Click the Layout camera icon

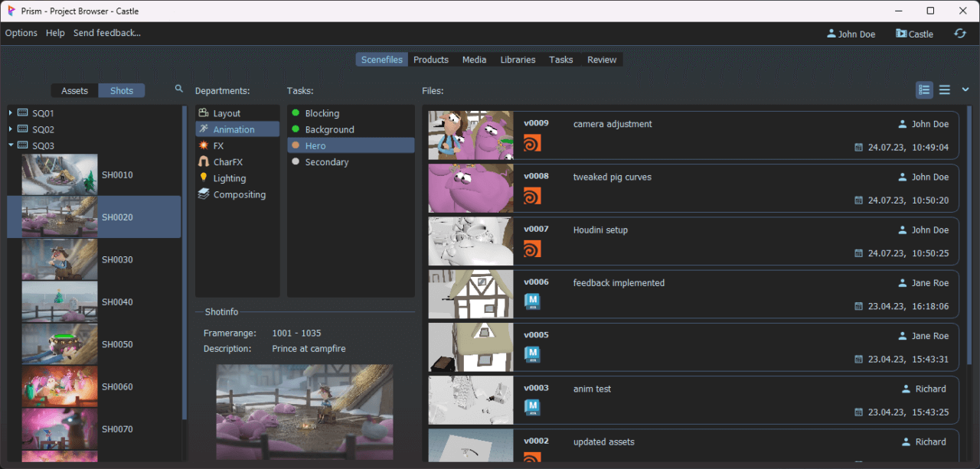[x=204, y=112]
